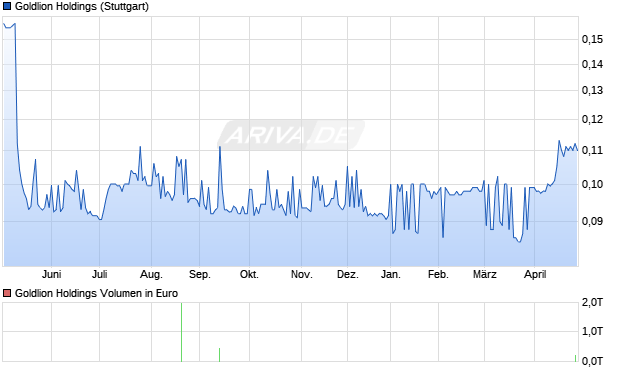Click the 'Sep.' month label

pyautogui.click(x=200, y=274)
